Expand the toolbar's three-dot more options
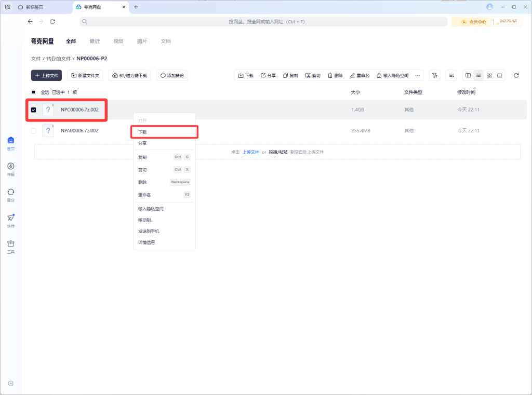 coord(417,75)
